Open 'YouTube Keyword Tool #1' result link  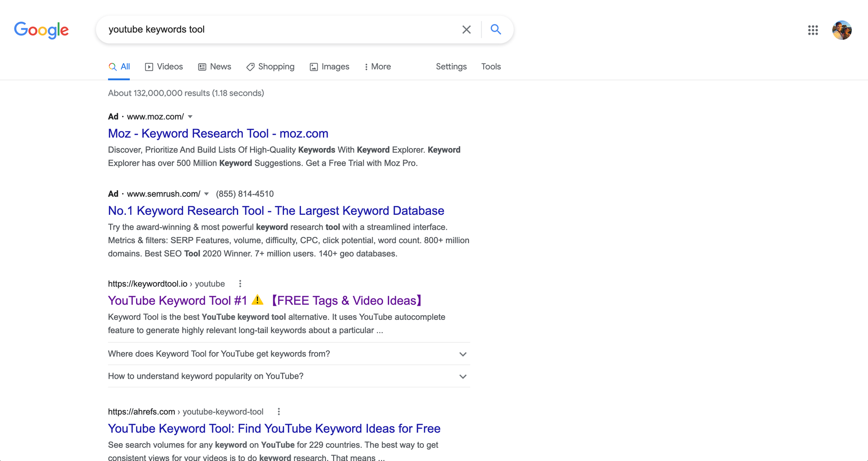pos(266,300)
